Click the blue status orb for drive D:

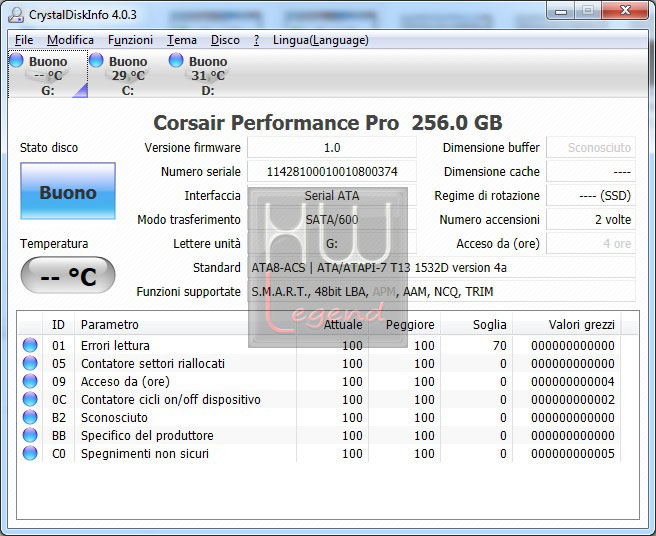pos(176,60)
